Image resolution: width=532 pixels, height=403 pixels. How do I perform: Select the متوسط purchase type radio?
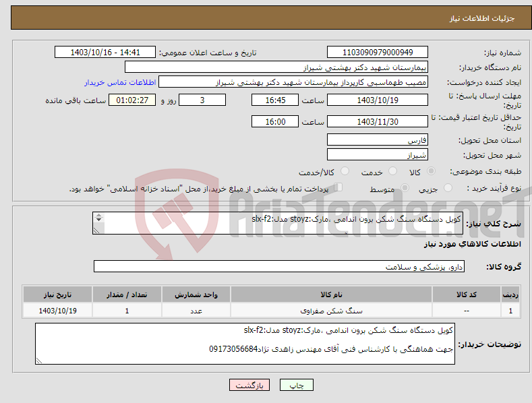pos(405,187)
